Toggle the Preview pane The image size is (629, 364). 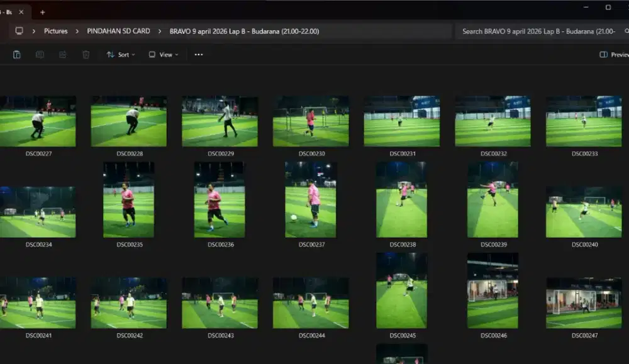613,55
